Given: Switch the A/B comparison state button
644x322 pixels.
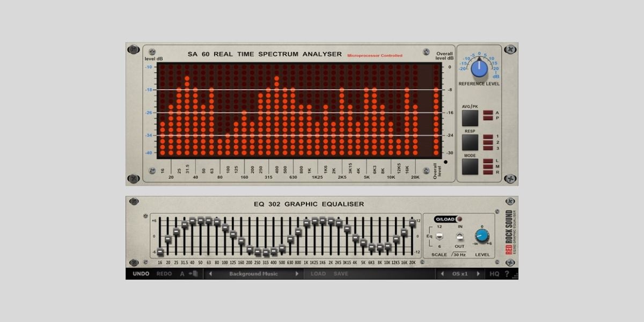Looking at the screenshot, I should click(x=182, y=274).
